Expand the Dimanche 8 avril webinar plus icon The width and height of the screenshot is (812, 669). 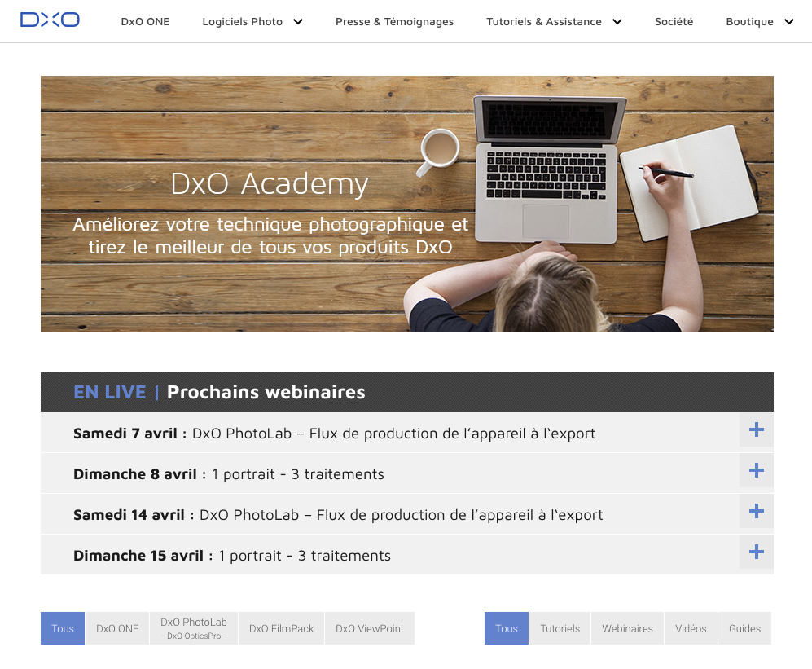tap(757, 470)
